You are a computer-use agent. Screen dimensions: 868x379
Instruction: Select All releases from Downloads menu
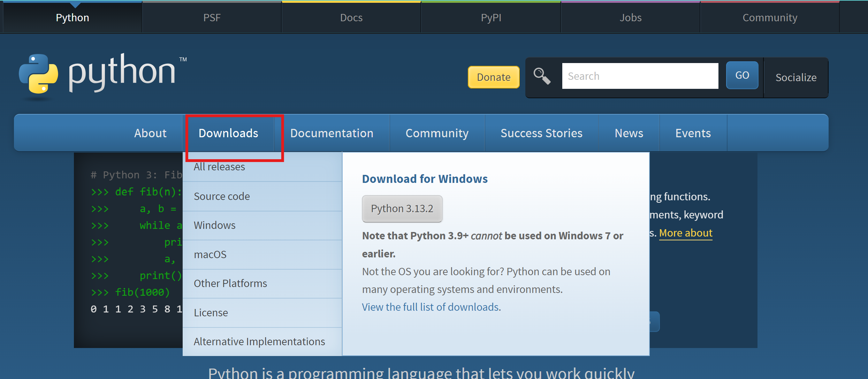click(x=219, y=167)
